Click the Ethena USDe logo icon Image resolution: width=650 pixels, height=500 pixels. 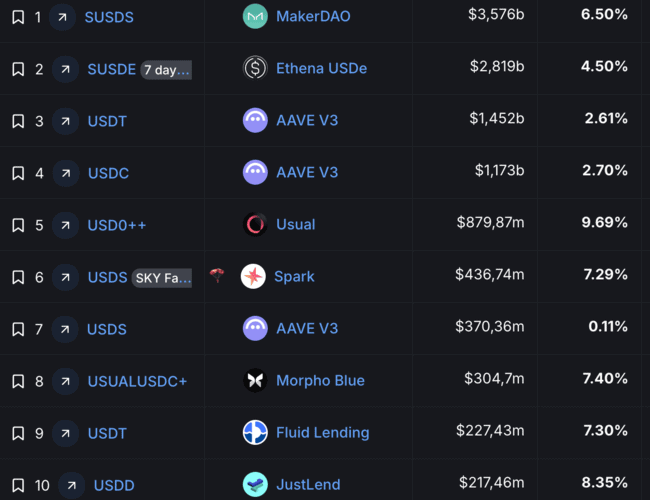click(x=255, y=68)
